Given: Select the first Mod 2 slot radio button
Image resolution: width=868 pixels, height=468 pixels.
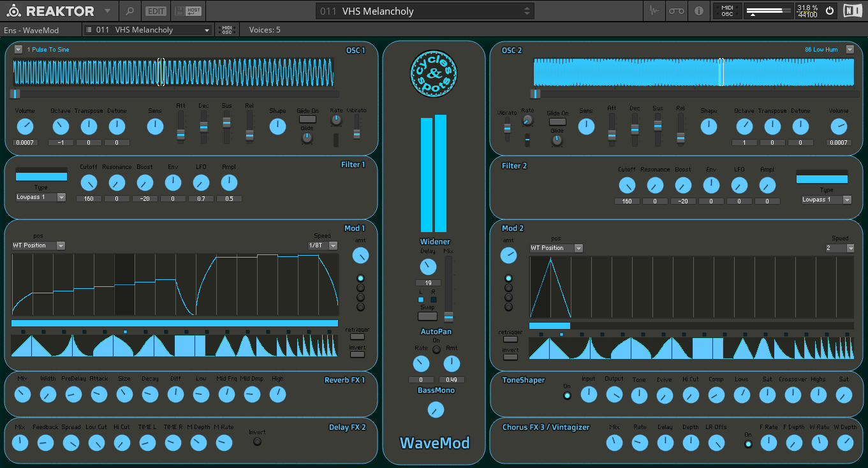Looking at the screenshot, I should point(508,279).
